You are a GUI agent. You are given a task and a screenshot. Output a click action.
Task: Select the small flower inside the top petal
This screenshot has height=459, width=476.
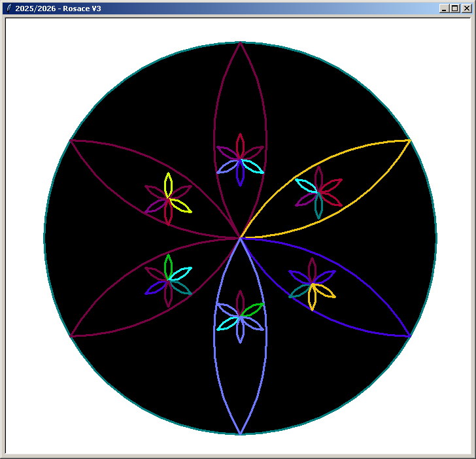click(241, 160)
